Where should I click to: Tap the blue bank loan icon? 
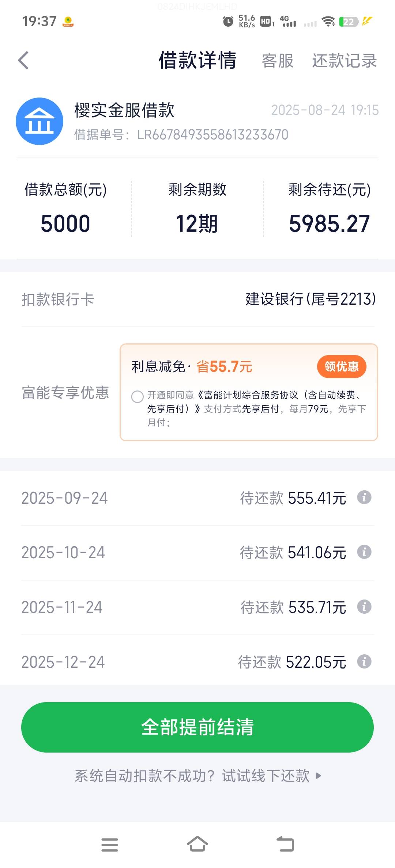coord(39,121)
